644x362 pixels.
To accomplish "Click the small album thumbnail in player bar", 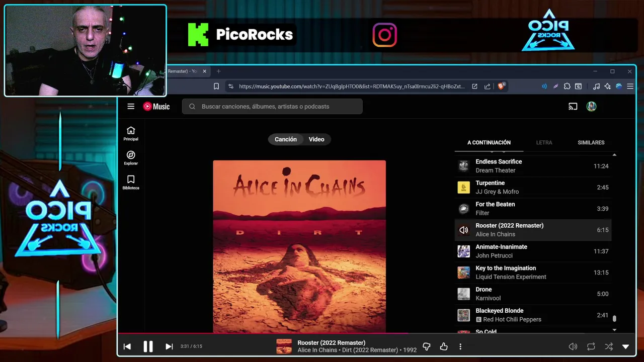I will [284, 346].
